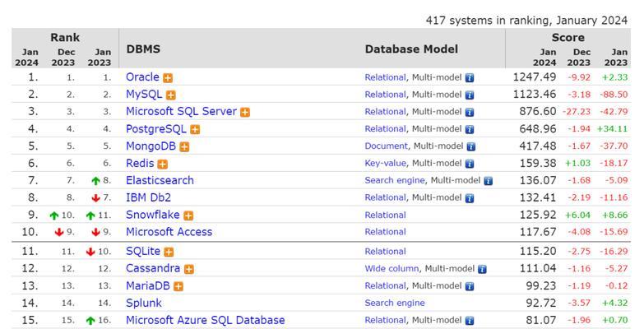Click the info icon in MySQL row

tap(470, 95)
